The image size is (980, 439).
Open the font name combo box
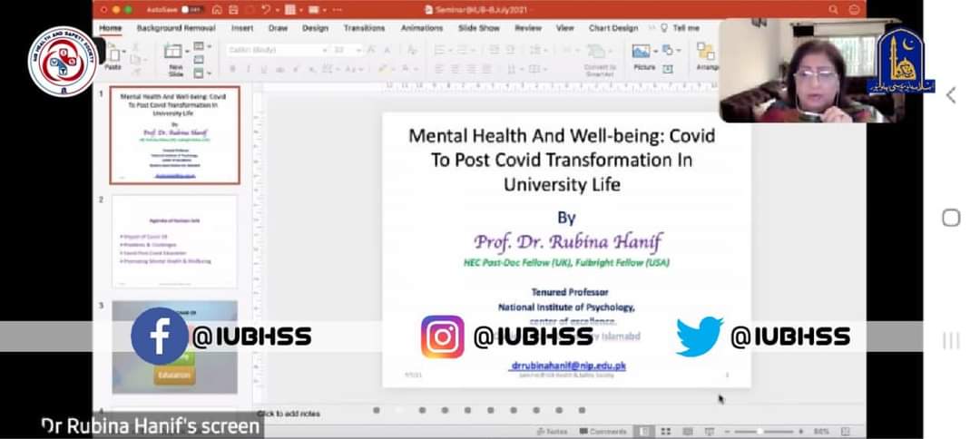(278, 50)
